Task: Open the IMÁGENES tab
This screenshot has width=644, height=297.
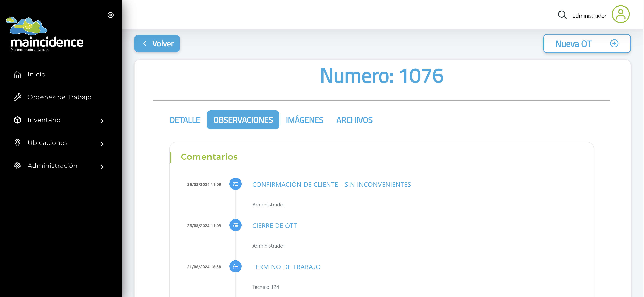Action: tap(305, 120)
